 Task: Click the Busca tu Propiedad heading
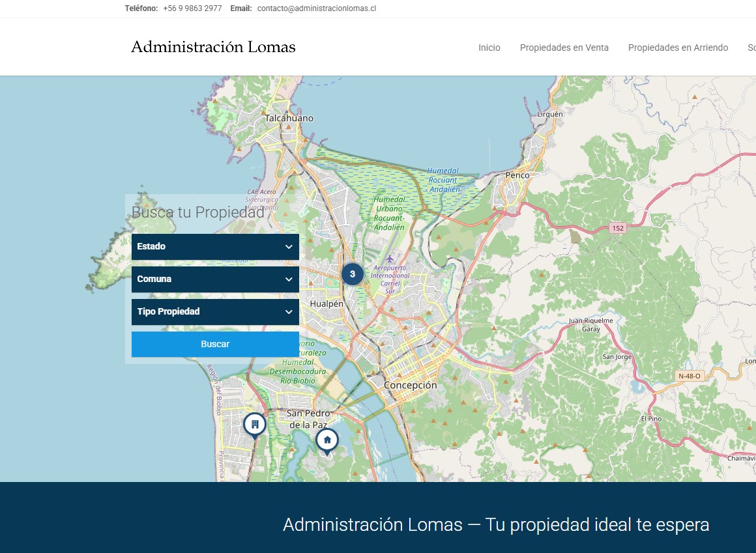coord(197,212)
